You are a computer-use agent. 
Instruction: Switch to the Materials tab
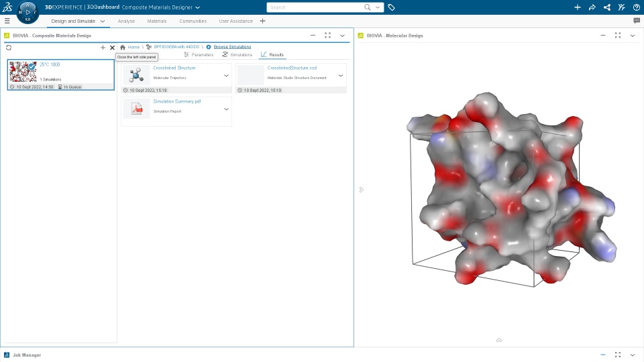[x=157, y=21]
